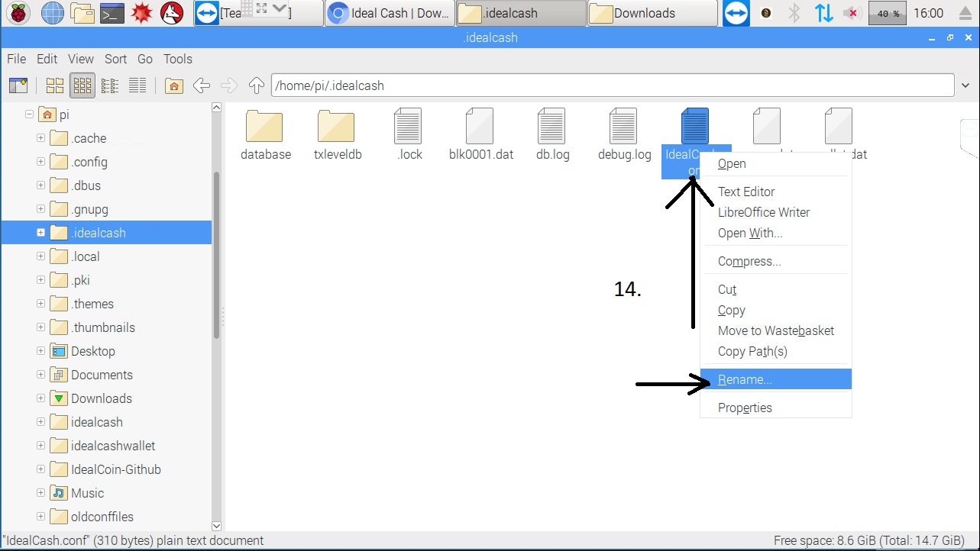Choose Copy in the context menu

(x=776, y=310)
